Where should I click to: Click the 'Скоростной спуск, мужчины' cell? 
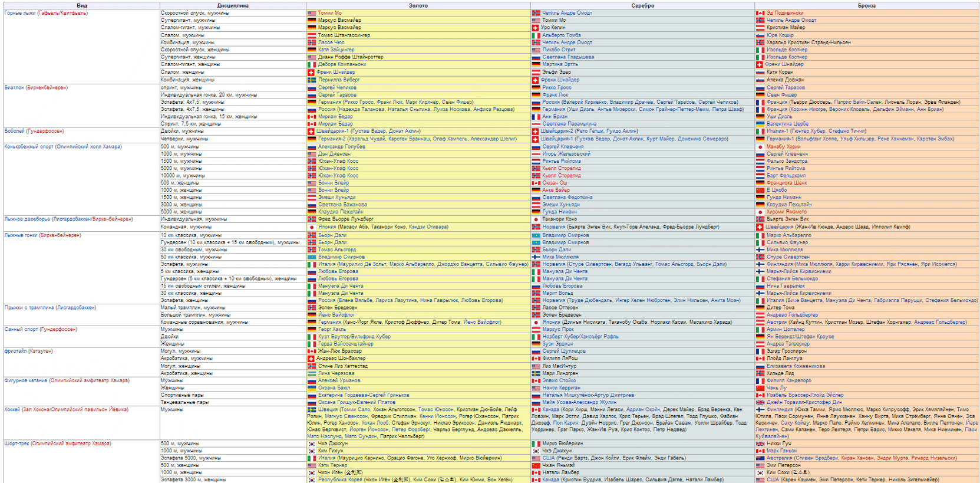click(233, 13)
